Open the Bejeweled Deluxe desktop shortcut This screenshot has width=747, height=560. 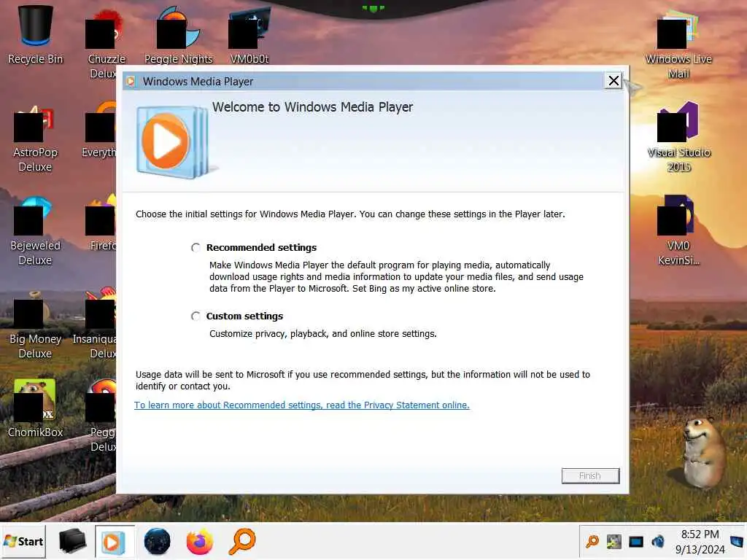35,232
